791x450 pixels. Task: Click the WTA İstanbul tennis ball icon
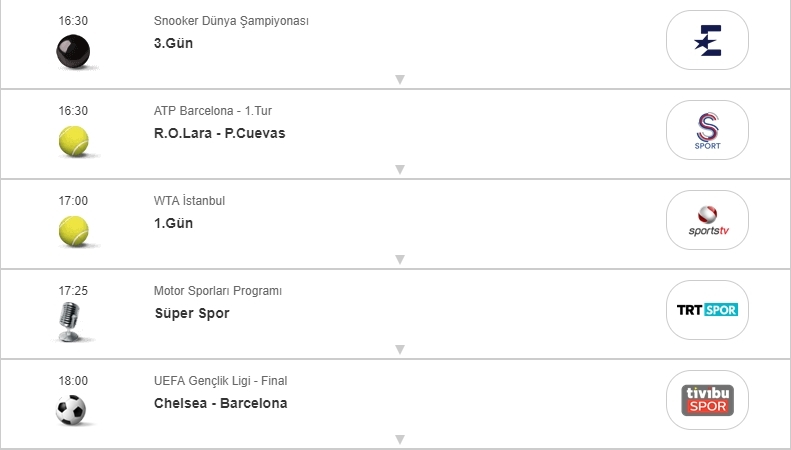[73, 232]
